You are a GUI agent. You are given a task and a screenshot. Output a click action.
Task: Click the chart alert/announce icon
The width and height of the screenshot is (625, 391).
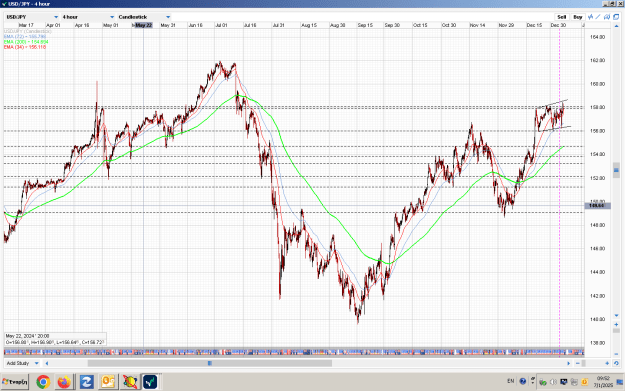607,17
